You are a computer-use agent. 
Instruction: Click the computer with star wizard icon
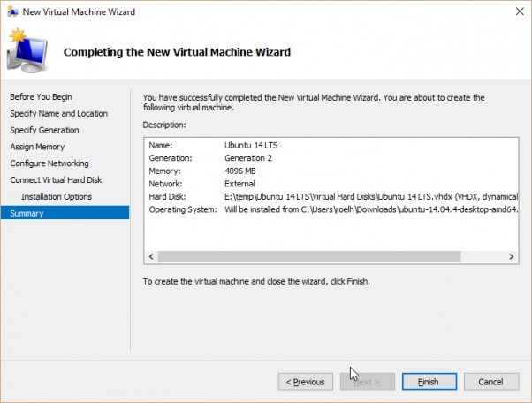[x=27, y=51]
